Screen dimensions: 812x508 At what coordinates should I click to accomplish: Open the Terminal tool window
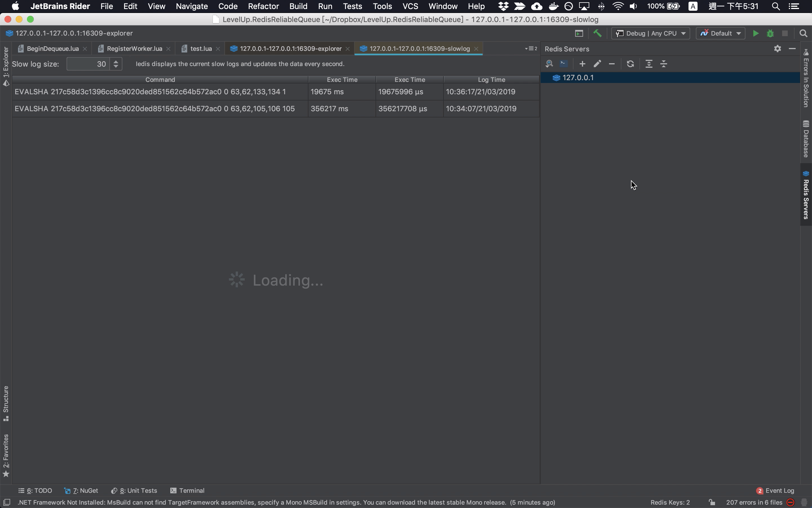(187, 491)
